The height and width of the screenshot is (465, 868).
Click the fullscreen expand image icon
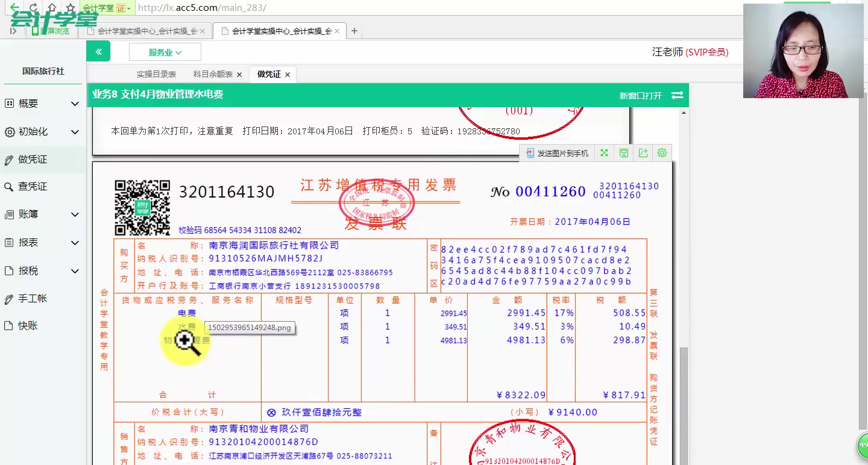coord(604,154)
